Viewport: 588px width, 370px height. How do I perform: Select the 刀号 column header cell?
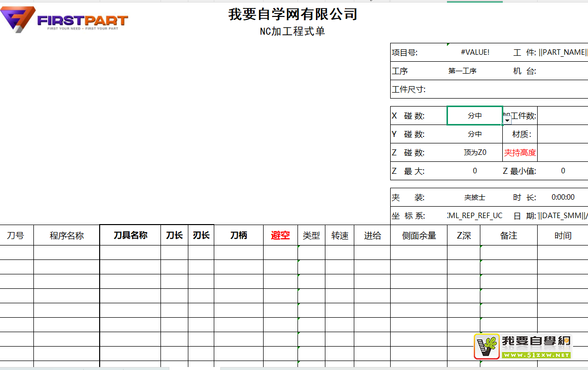coord(15,236)
